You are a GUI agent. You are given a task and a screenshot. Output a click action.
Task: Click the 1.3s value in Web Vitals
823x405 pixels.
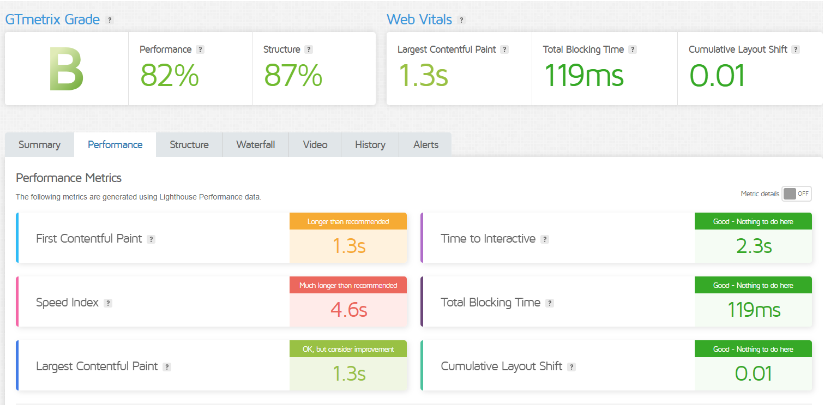coord(423,75)
